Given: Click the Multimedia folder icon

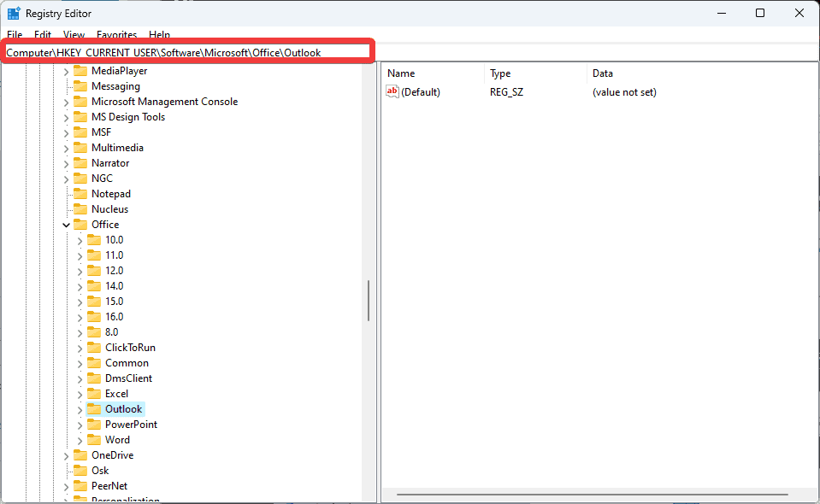Looking at the screenshot, I should coord(80,147).
